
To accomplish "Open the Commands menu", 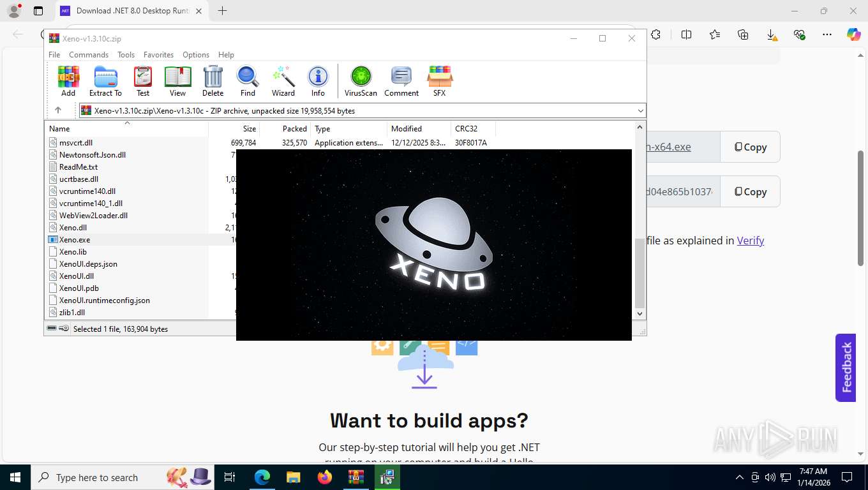I will (89, 55).
